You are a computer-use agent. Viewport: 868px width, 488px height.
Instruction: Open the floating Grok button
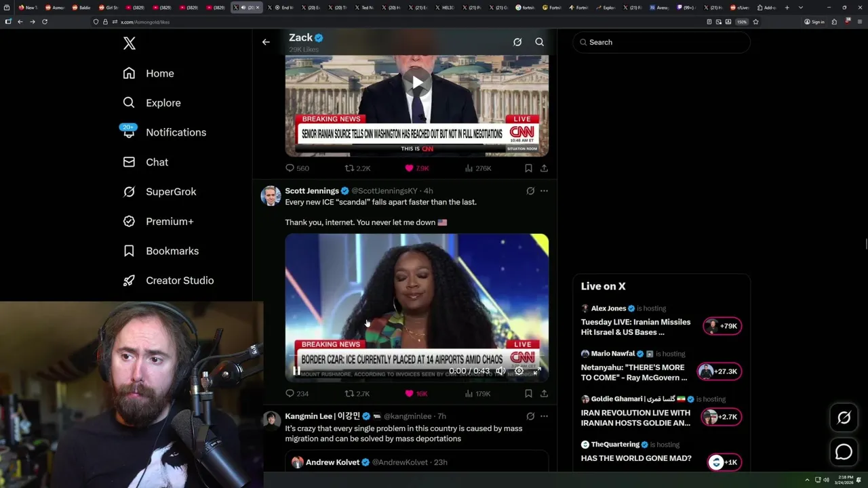pos(844,418)
